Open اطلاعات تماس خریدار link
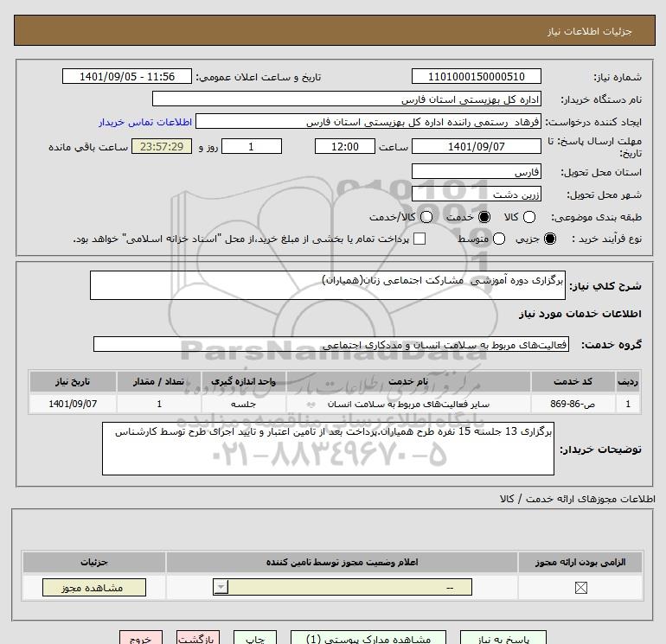 pos(145,122)
